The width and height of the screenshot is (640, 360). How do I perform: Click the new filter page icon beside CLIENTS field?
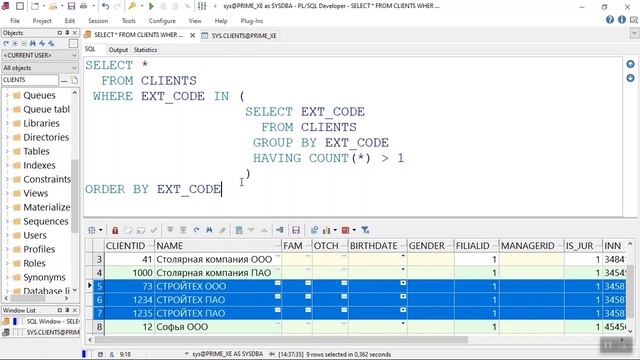click(x=74, y=80)
